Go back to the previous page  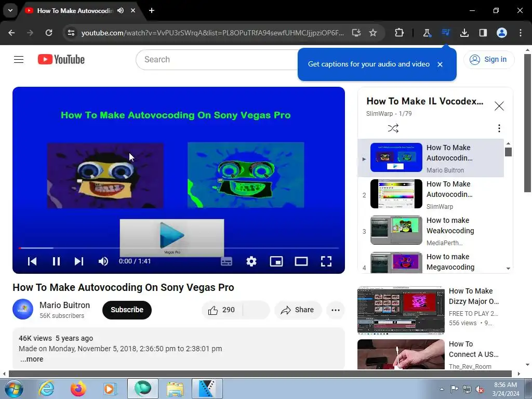coord(11,33)
